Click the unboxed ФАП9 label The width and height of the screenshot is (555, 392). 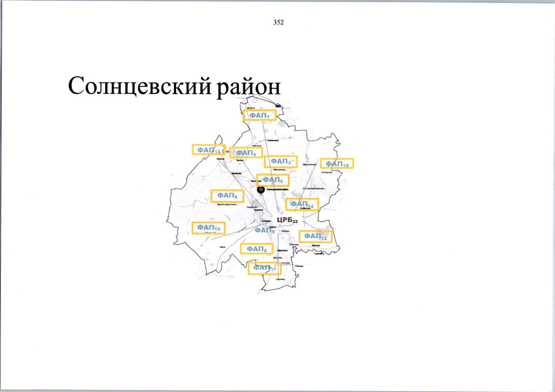click(265, 230)
